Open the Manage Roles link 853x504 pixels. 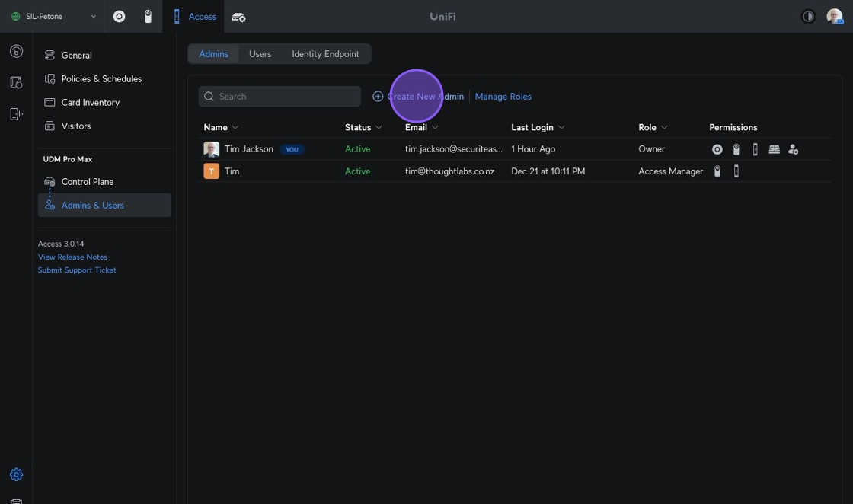(x=503, y=97)
